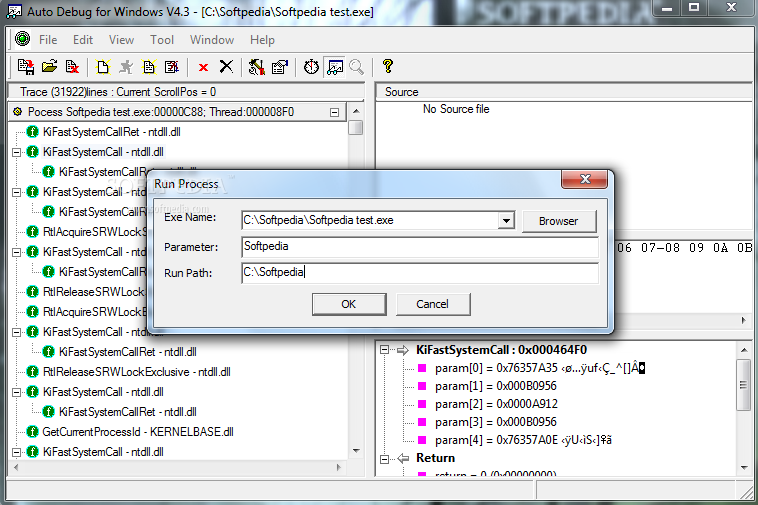Click the delete trace file icon
The width and height of the screenshot is (758, 505).
click(x=72, y=67)
